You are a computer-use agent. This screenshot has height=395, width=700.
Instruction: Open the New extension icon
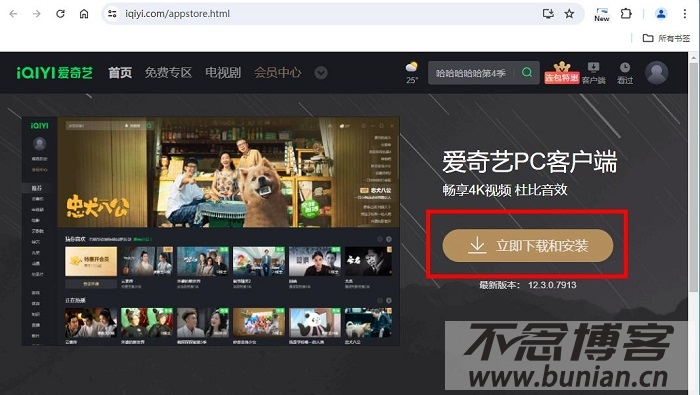[x=602, y=14]
